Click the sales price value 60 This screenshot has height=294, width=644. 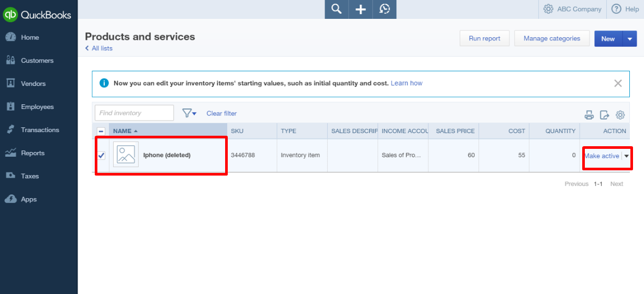(x=471, y=155)
